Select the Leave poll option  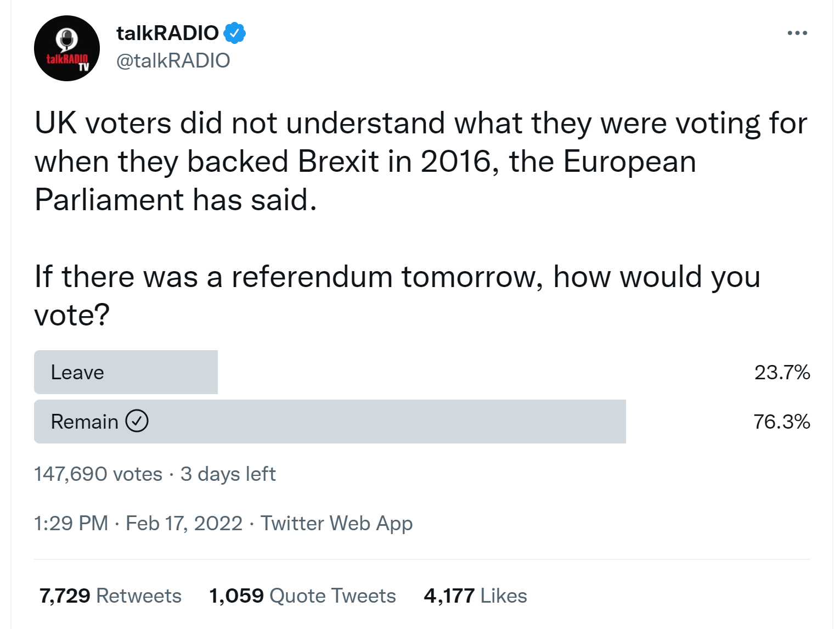point(126,372)
